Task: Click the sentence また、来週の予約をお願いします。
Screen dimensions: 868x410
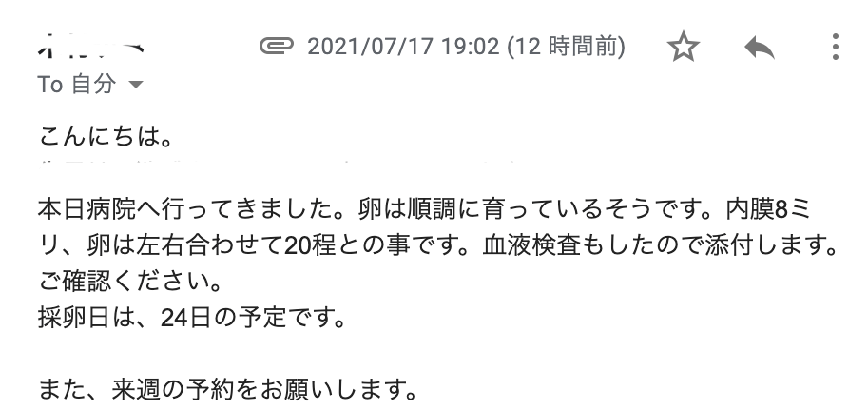Action: (x=227, y=390)
